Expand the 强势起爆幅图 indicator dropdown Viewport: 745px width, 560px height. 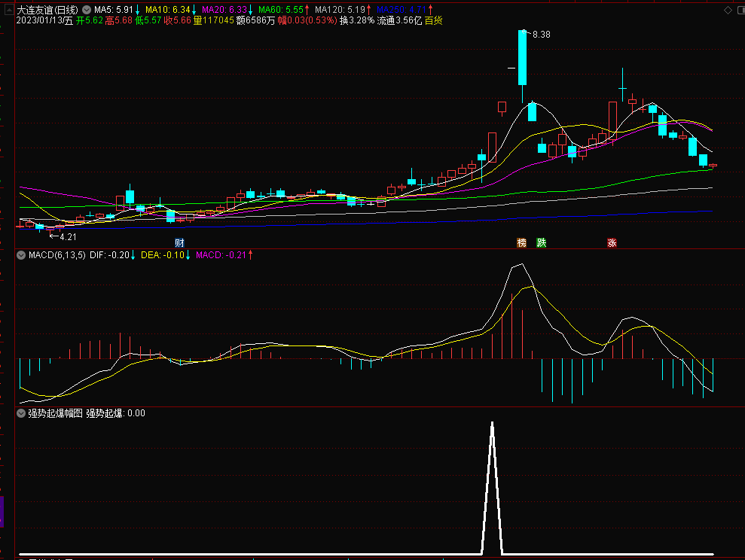(21, 413)
